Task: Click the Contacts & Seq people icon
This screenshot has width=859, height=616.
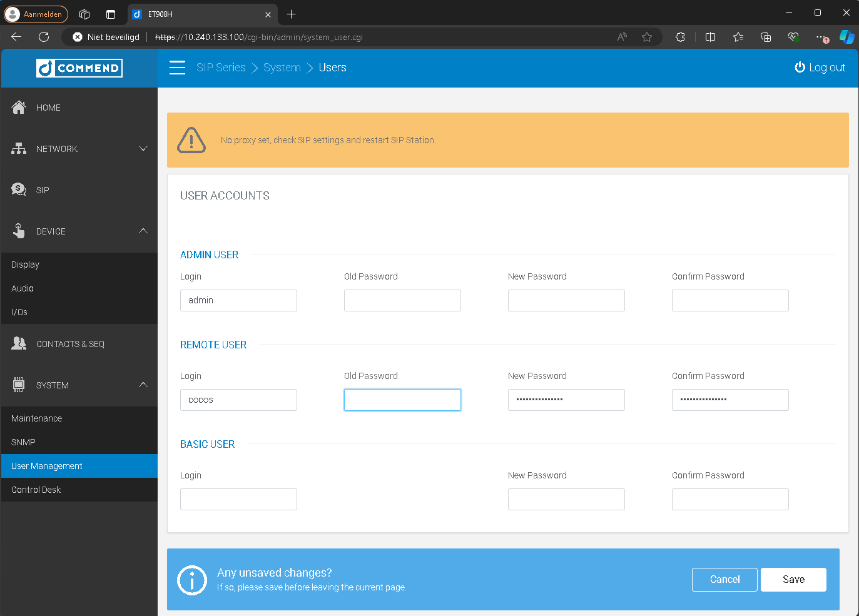Action: pyautogui.click(x=19, y=343)
